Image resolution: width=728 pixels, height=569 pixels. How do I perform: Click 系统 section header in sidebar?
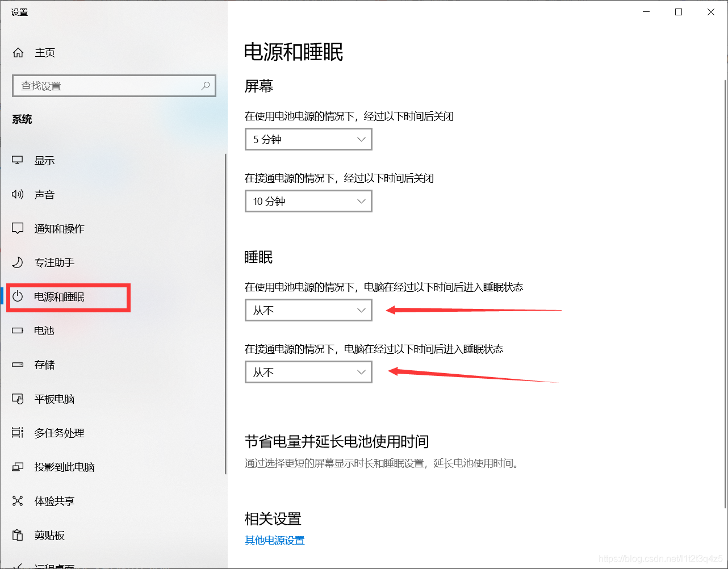click(x=22, y=119)
